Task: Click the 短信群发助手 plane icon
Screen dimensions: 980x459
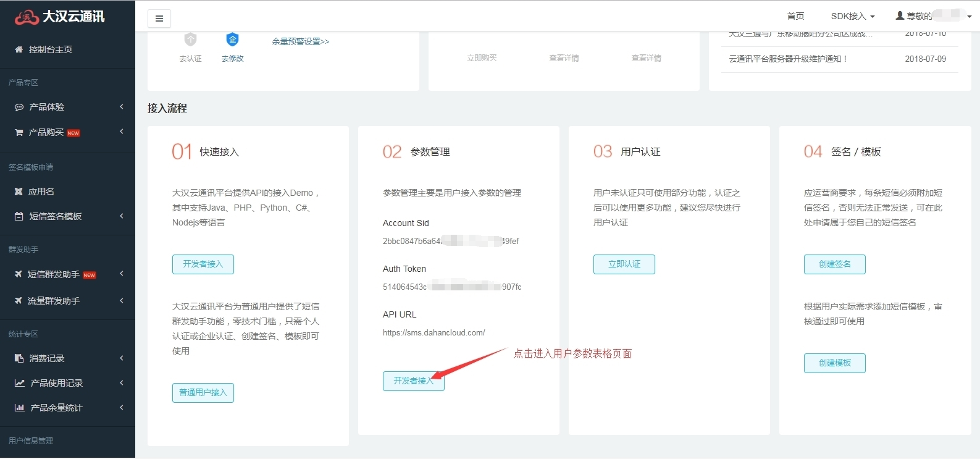Action: coord(19,274)
